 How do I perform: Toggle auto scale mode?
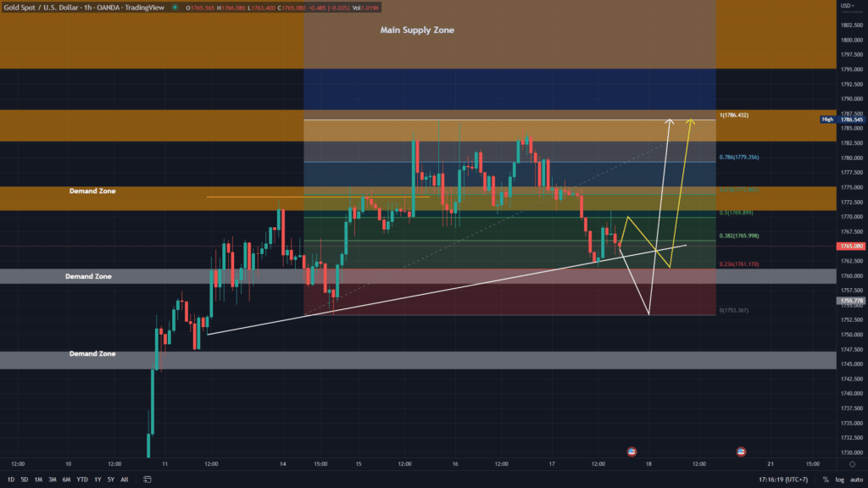point(854,480)
